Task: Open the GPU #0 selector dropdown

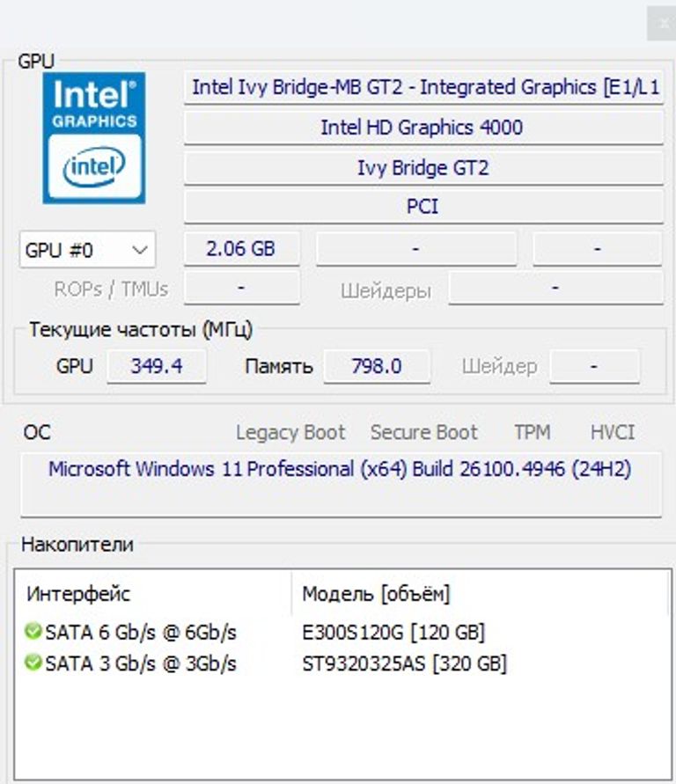Action: (140, 250)
